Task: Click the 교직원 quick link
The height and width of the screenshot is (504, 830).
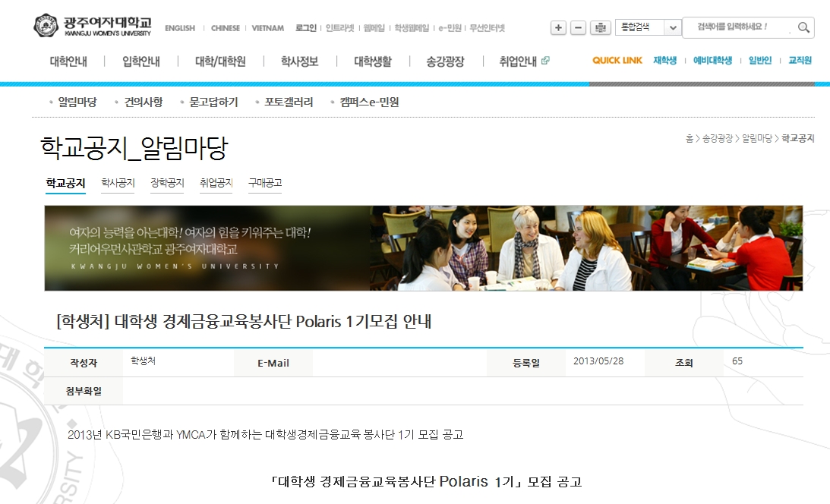Action: click(800, 60)
